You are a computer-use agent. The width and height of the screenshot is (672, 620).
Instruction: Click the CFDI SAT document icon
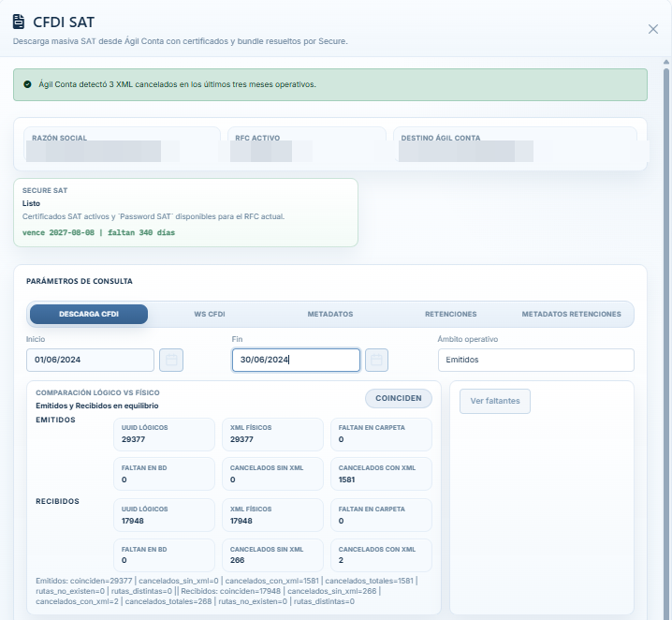tap(19, 22)
